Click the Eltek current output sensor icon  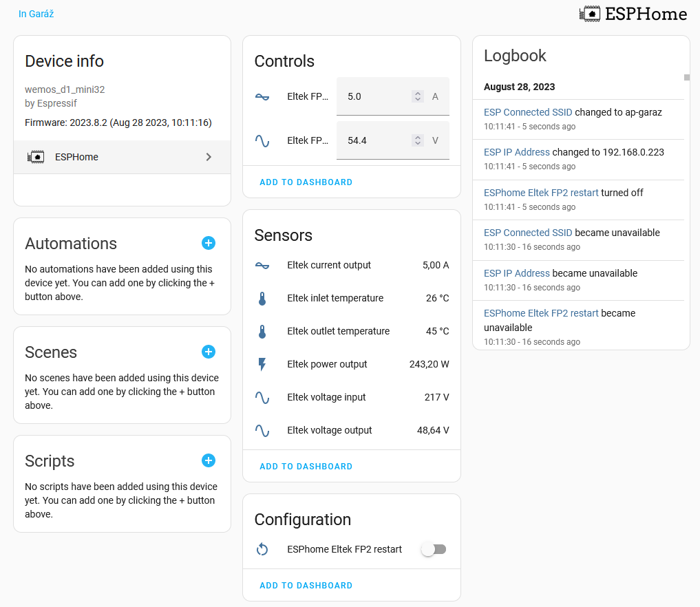(x=262, y=265)
